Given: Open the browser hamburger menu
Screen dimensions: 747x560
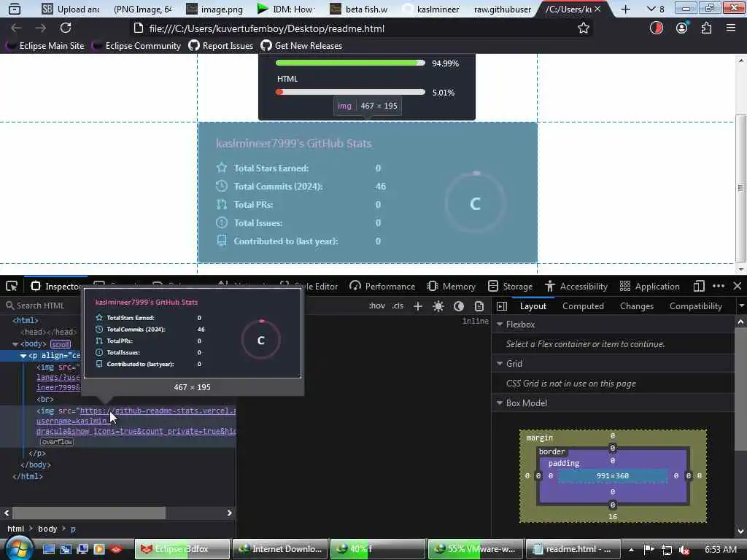Looking at the screenshot, I should point(731,28).
